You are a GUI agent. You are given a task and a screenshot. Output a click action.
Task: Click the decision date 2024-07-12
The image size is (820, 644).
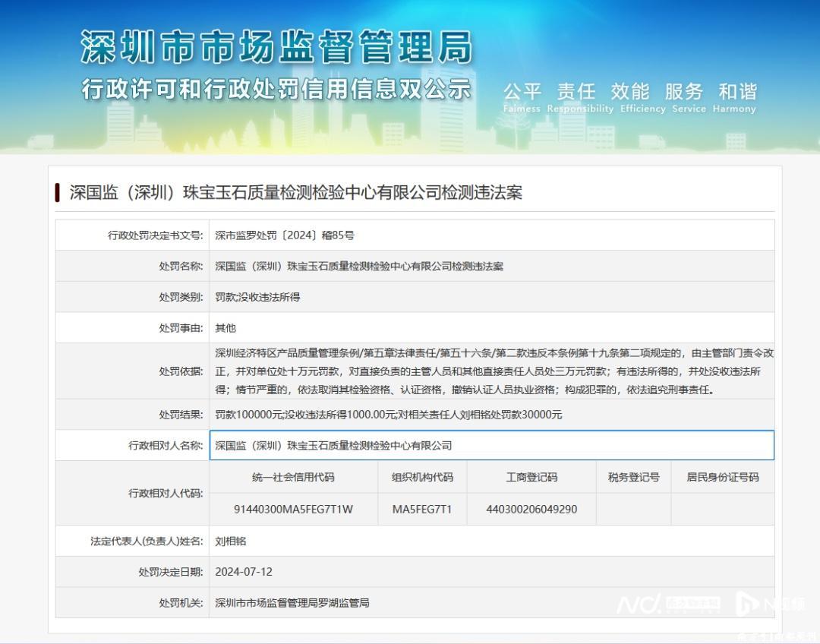[x=243, y=572]
